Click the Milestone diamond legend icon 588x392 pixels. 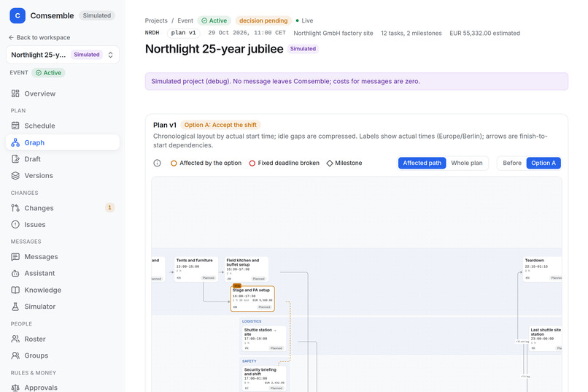click(x=330, y=164)
